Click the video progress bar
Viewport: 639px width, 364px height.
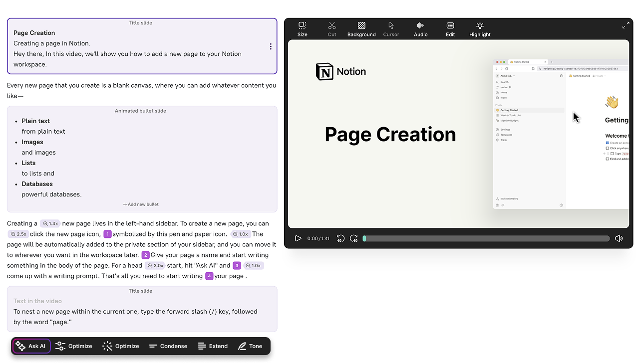tap(486, 238)
